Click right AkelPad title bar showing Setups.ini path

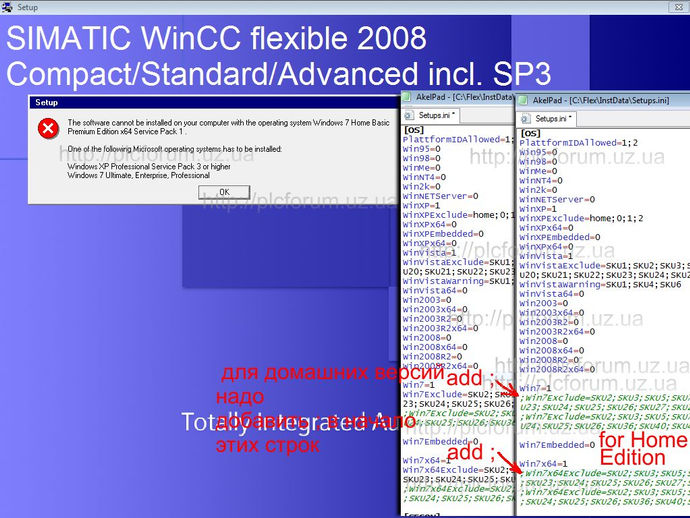[x=604, y=100]
